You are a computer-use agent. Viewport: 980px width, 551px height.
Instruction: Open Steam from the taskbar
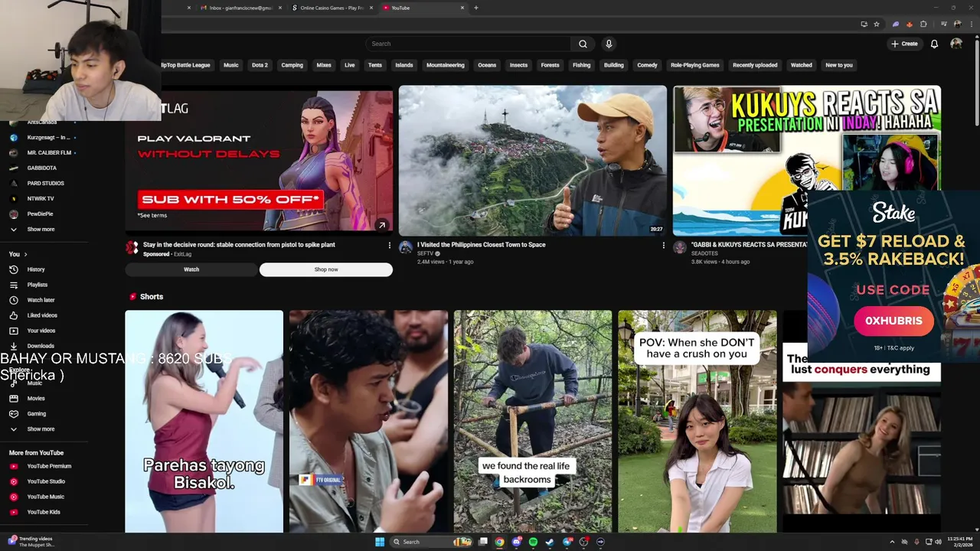[x=550, y=542]
